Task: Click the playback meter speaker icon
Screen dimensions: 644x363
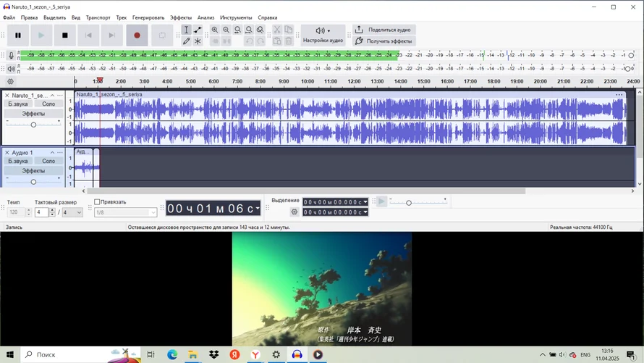Action: pos(11,69)
